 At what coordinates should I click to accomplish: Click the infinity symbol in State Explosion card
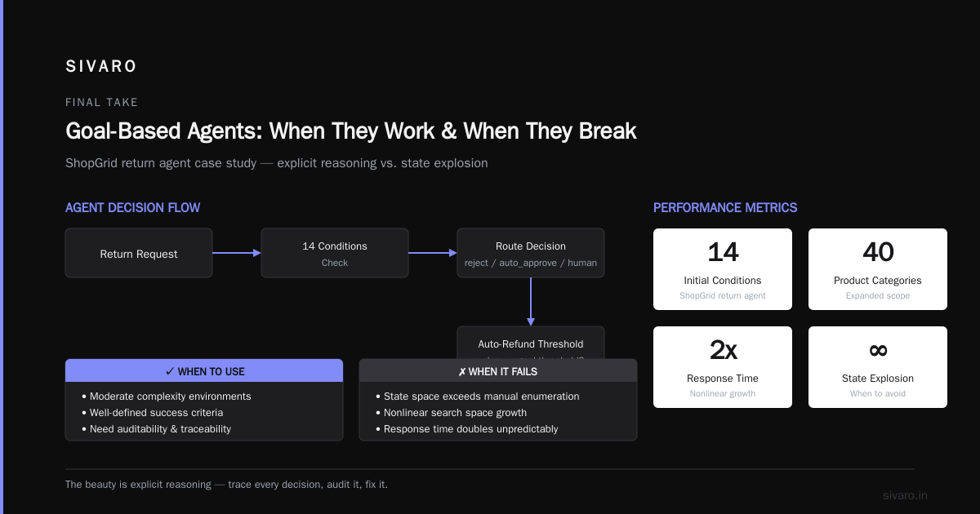click(x=878, y=350)
